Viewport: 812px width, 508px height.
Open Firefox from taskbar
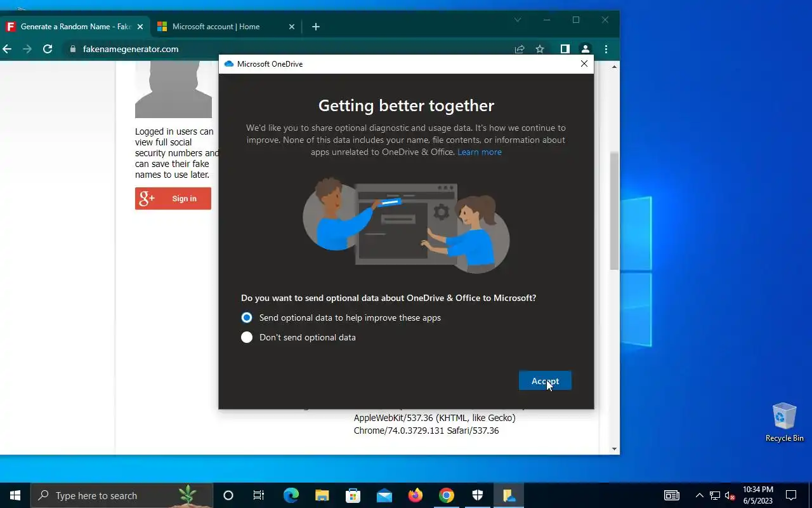(x=415, y=495)
